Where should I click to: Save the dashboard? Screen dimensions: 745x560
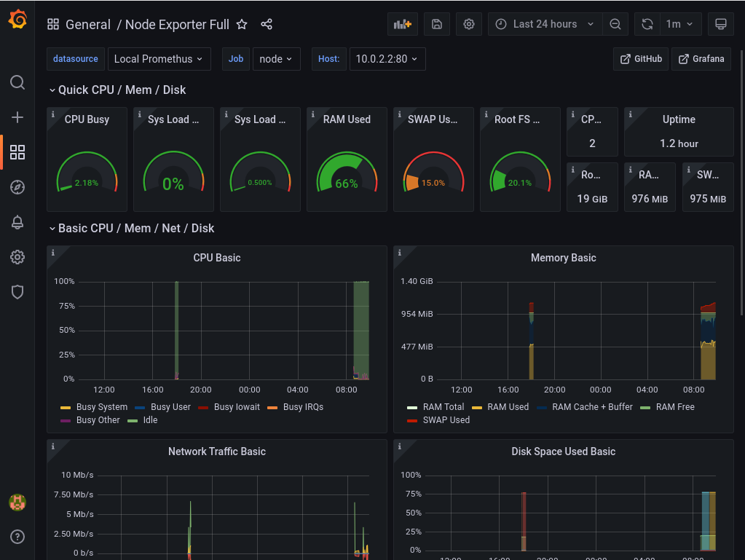pos(436,24)
